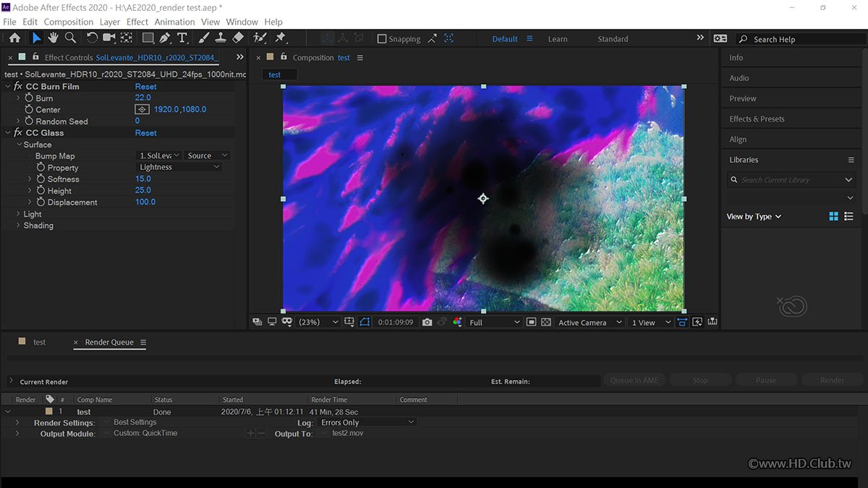The image size is (868, 488).
Task: Toggle the Burn stopwatch keyframe
Action: click(29, 98)
